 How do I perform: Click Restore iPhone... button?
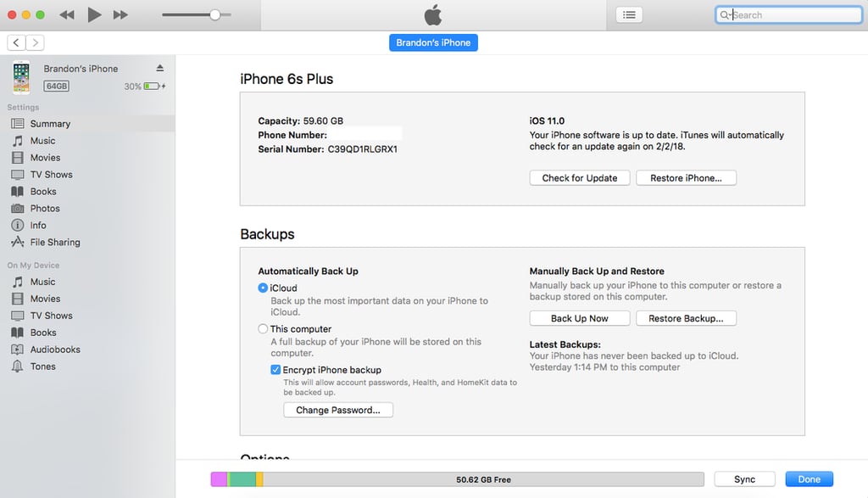[686, 178]
